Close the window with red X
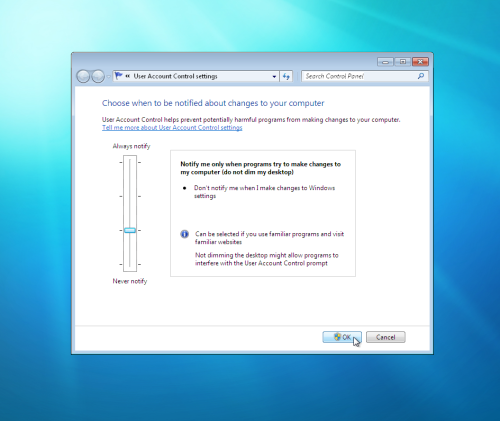 click(420, 62)
